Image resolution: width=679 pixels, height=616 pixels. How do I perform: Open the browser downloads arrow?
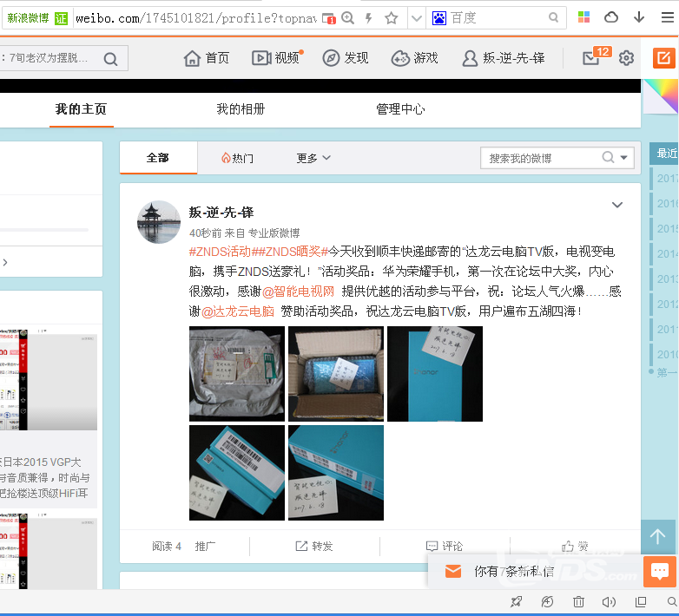coord(639,17)
